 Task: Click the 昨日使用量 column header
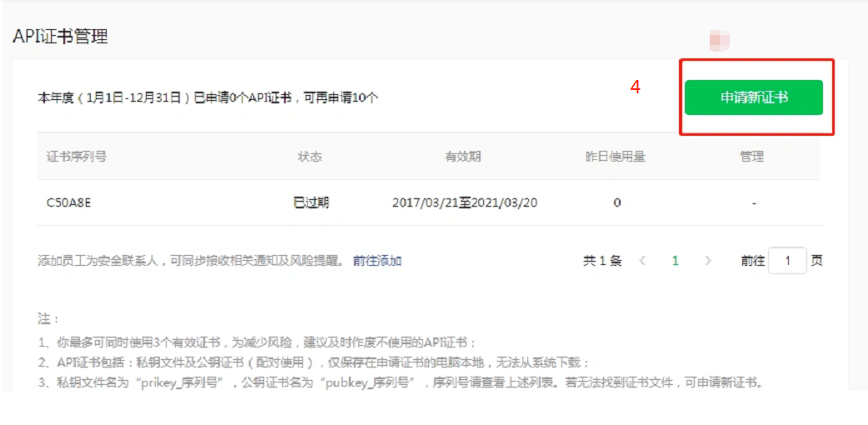pyautogui.click(x=616, y=157)
